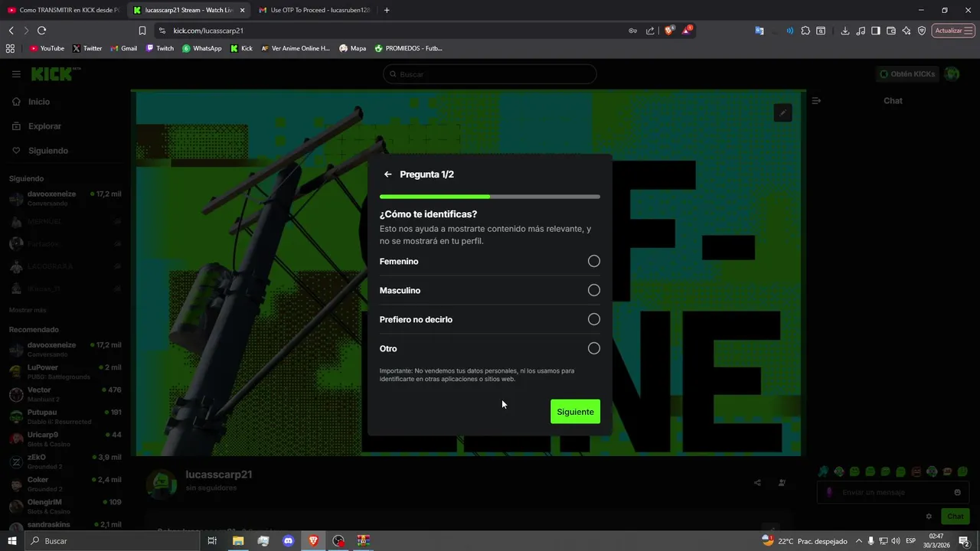This screenshot has width=980, height=551.
Task: Open Brave Wallet icon
Action: (890, 31)
